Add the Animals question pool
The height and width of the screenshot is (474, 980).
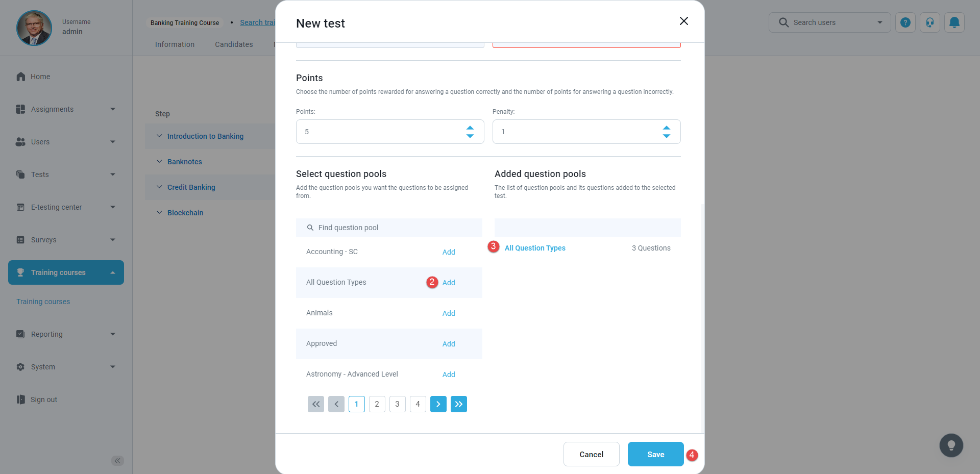coord(449,313)
